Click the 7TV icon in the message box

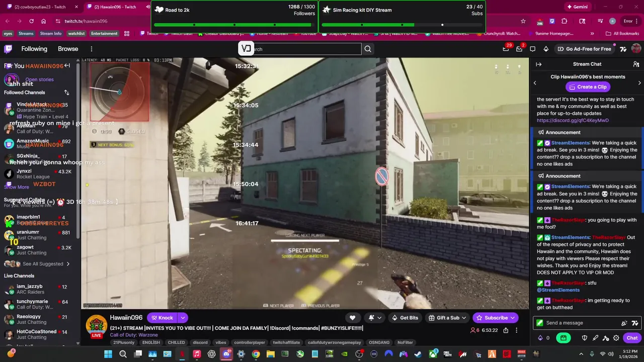pos(635,323)
